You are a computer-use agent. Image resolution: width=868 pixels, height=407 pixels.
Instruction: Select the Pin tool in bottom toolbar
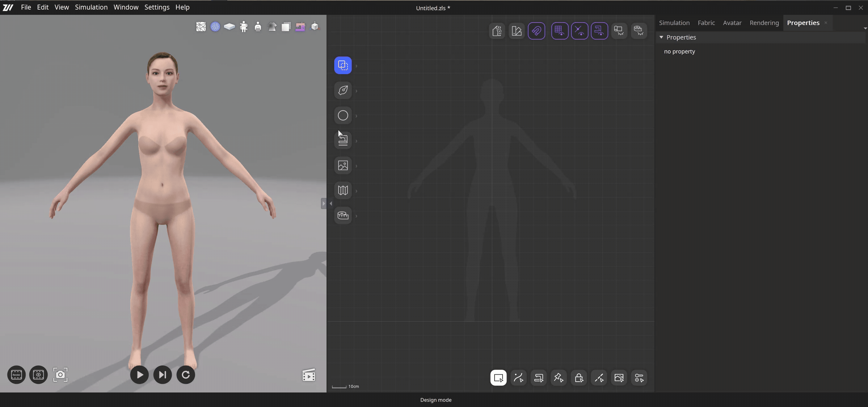[558, 378]
